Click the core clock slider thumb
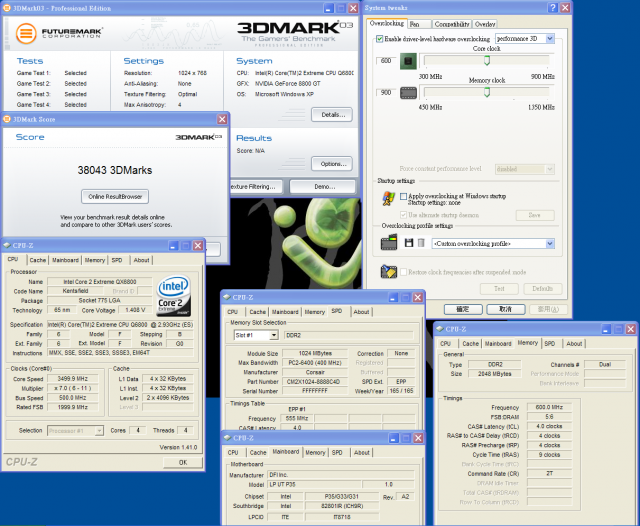This screenshot has height=526, width=640. pyautogui.click(x=487, y=61)
